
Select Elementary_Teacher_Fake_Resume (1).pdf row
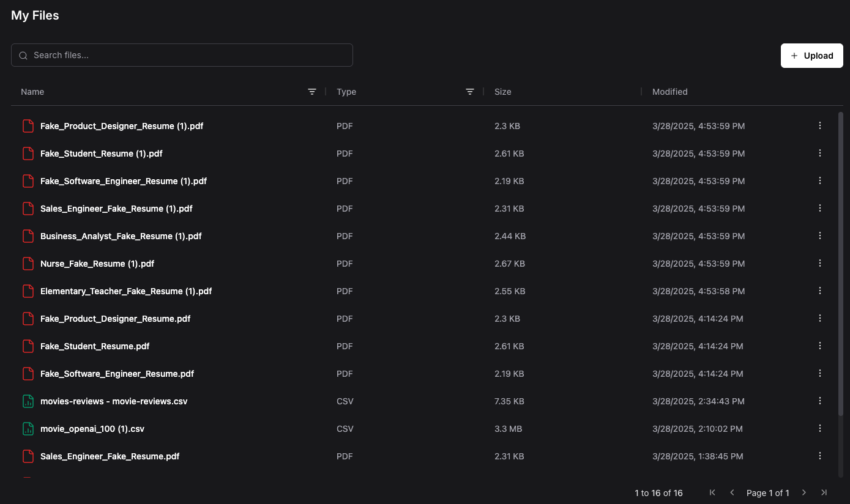[x=126, y=291]
